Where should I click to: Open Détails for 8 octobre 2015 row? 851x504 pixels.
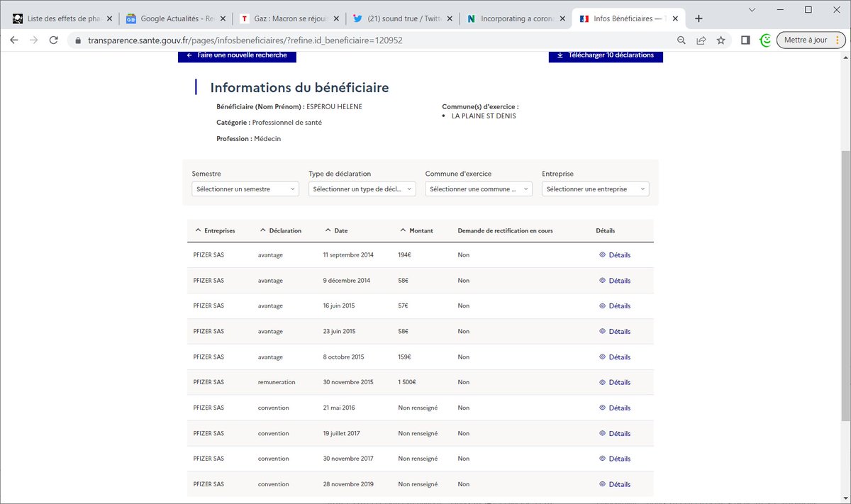615,357
